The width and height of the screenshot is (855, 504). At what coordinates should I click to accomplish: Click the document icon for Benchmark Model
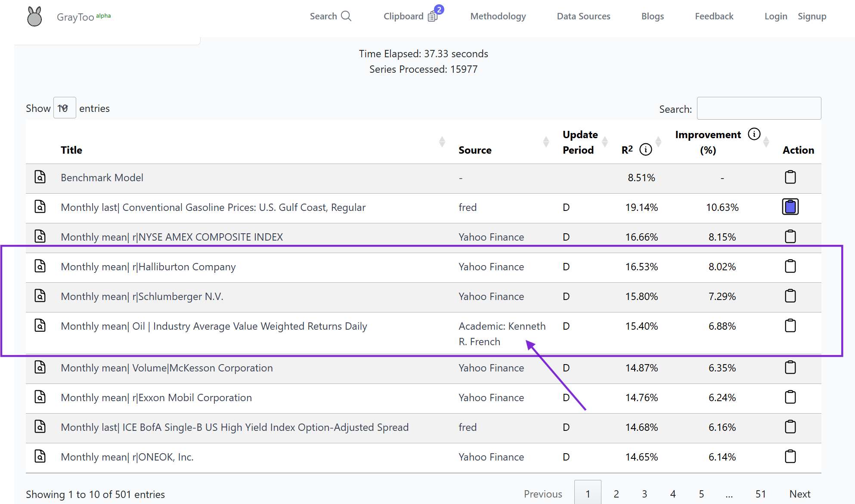(40, 176)
